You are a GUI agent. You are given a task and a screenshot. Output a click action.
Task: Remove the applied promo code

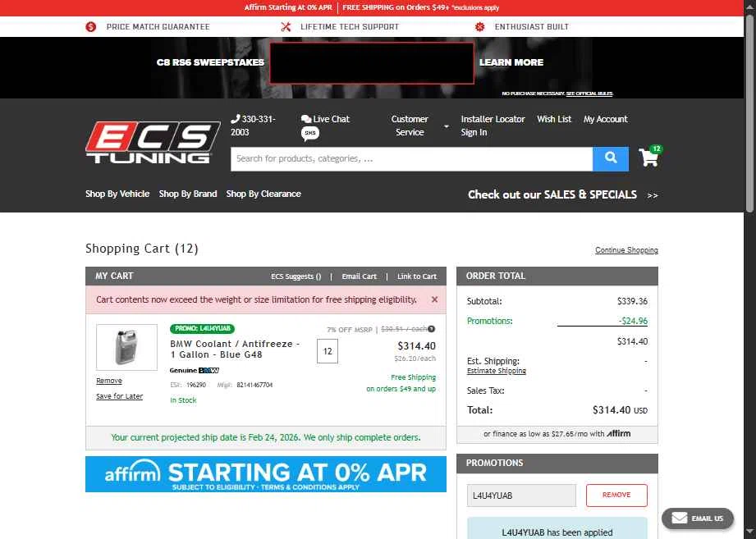point(616,496)
